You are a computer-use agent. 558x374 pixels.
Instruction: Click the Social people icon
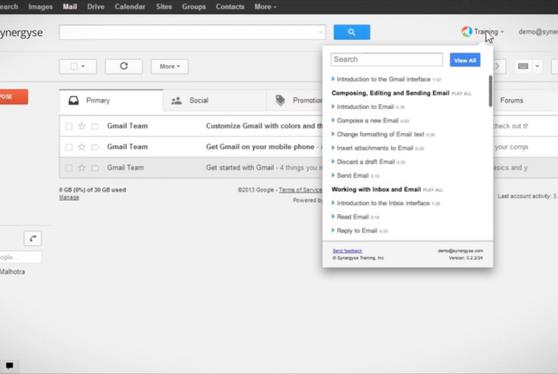[x=177, y=101]
